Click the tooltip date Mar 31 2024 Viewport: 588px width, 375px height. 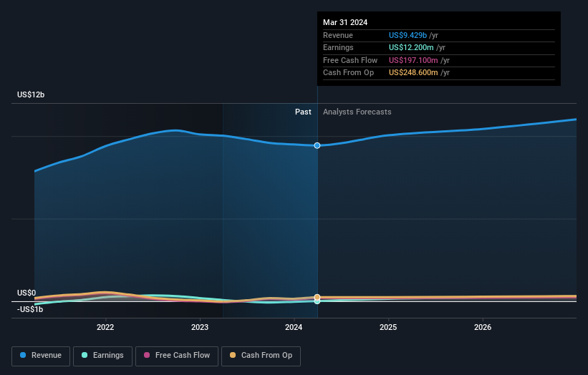click(x=345, y=22)
